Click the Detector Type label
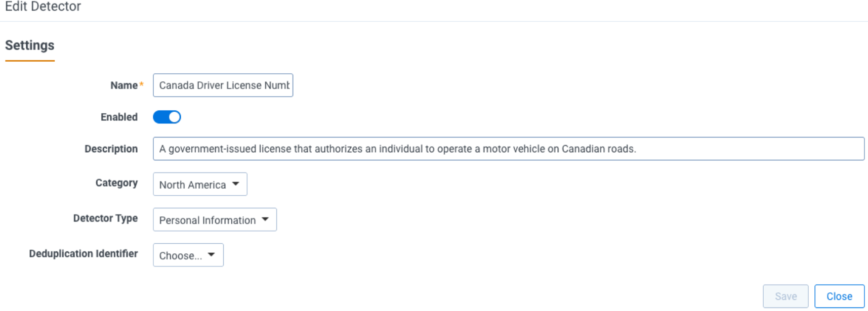Viewport: 868px width, 311px height. 105,218
